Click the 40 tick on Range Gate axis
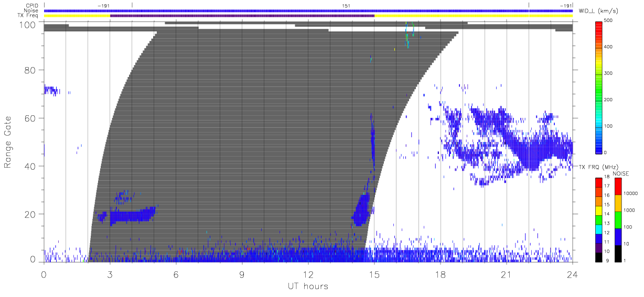 [x=30, y=166]
